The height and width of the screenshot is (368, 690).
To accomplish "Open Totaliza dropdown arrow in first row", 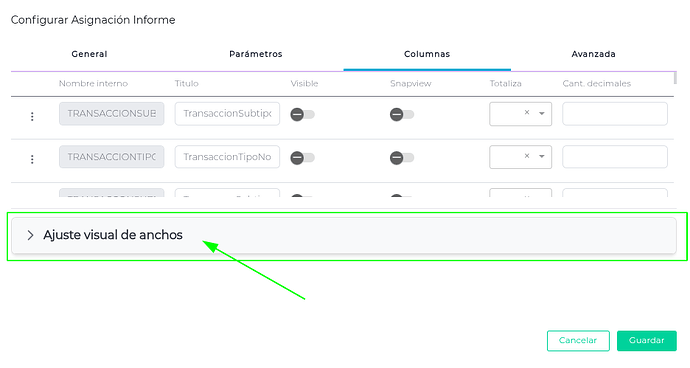I will tap(542, 114).
